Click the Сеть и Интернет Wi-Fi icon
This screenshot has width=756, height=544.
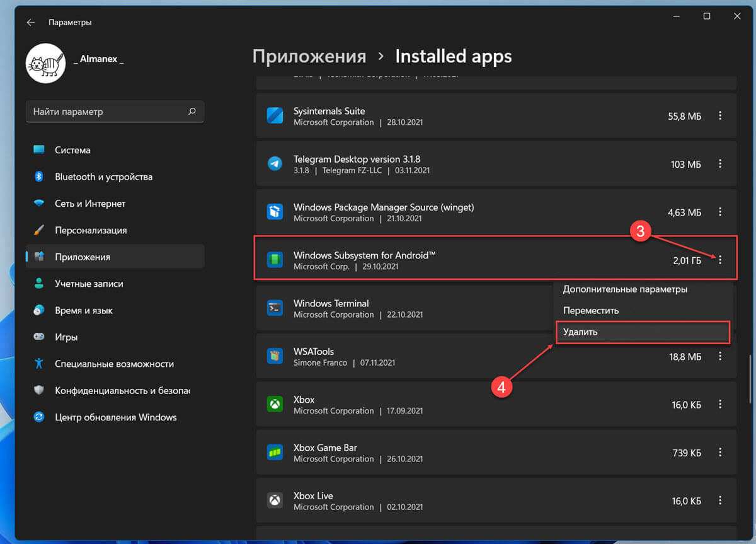click(x=39, y=204)
